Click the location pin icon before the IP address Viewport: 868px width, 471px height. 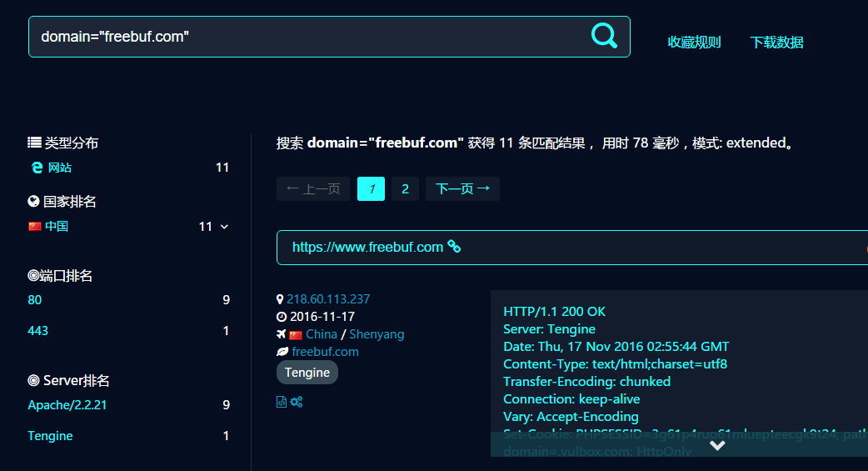[x=280, y=299]
